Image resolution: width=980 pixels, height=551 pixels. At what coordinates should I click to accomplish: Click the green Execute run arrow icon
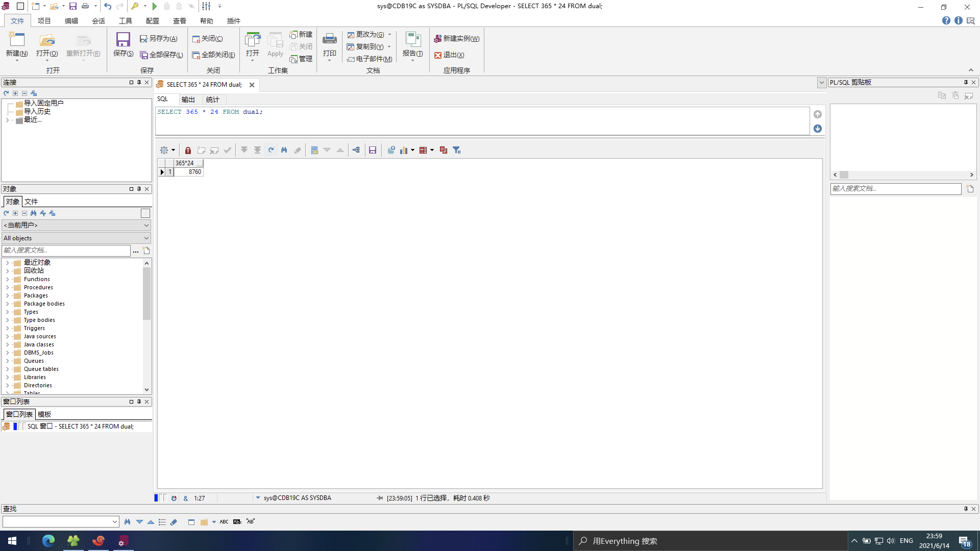click(x=155, y=6)
